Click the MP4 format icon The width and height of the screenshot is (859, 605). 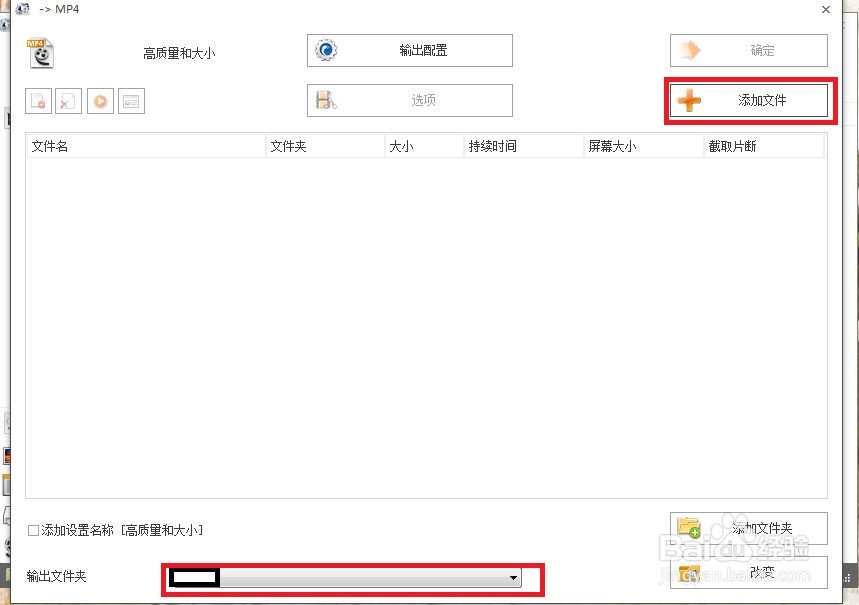[41, 53]
